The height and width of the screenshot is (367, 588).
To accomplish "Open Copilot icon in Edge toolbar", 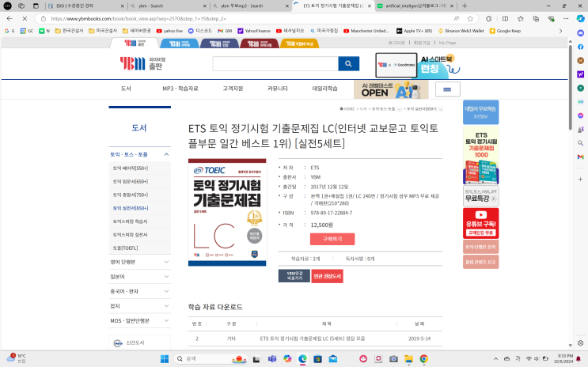I will coord(580,19).
